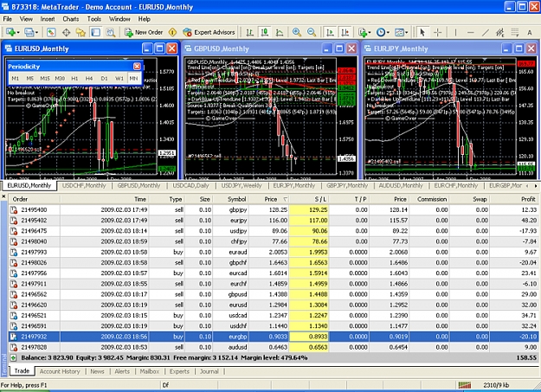Set periodicity to H1
Viewport: 541px width, 392px height.
[74, 79]
